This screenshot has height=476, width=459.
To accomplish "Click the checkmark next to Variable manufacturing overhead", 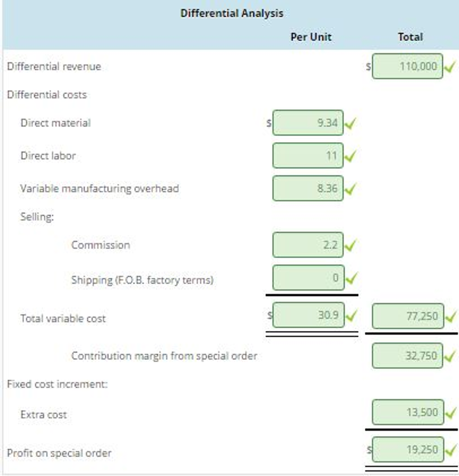I will (x=350, y=189).
